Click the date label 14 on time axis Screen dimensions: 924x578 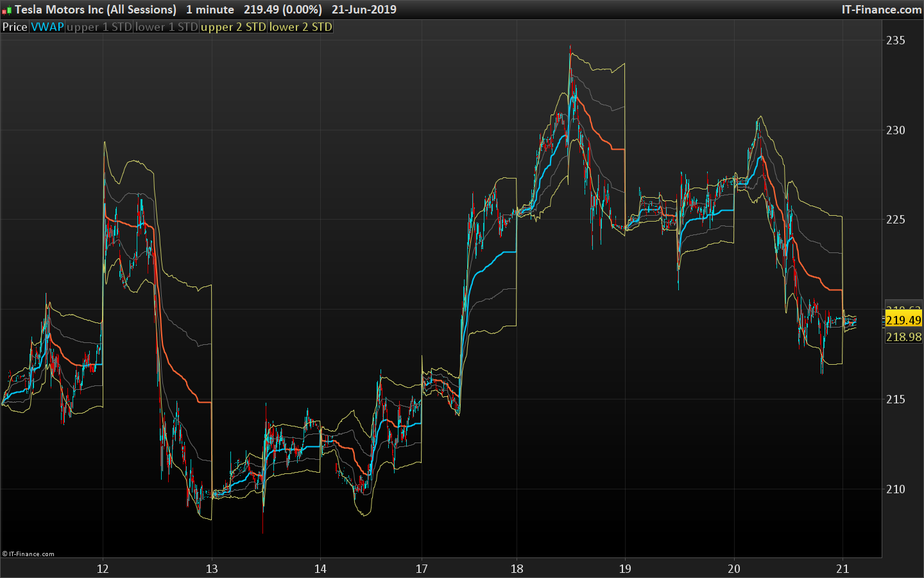(320, 569)
